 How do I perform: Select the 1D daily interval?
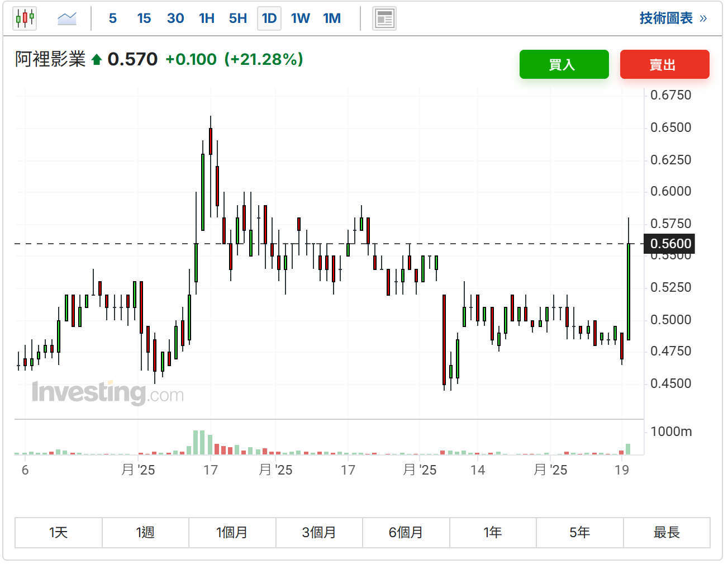(269, 18)
